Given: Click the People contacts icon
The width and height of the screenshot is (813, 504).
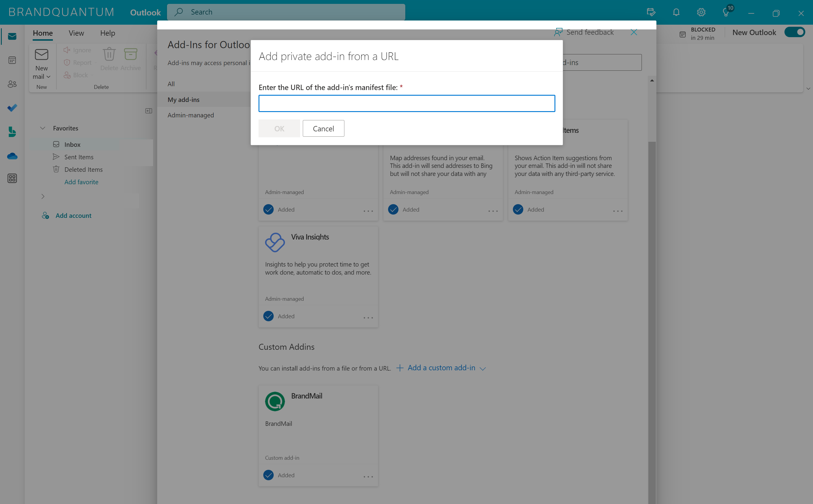Looking at the screenshot, I should pyautogui.click(x=13, y=84).
